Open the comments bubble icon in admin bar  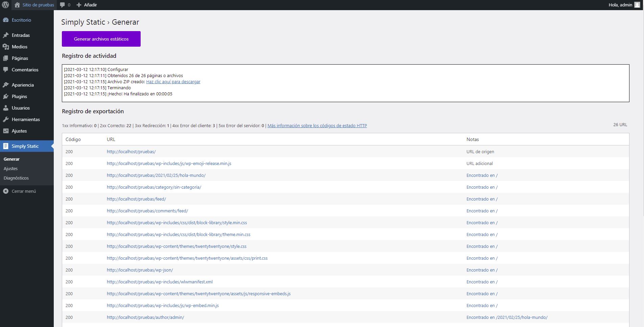(62, 5)
